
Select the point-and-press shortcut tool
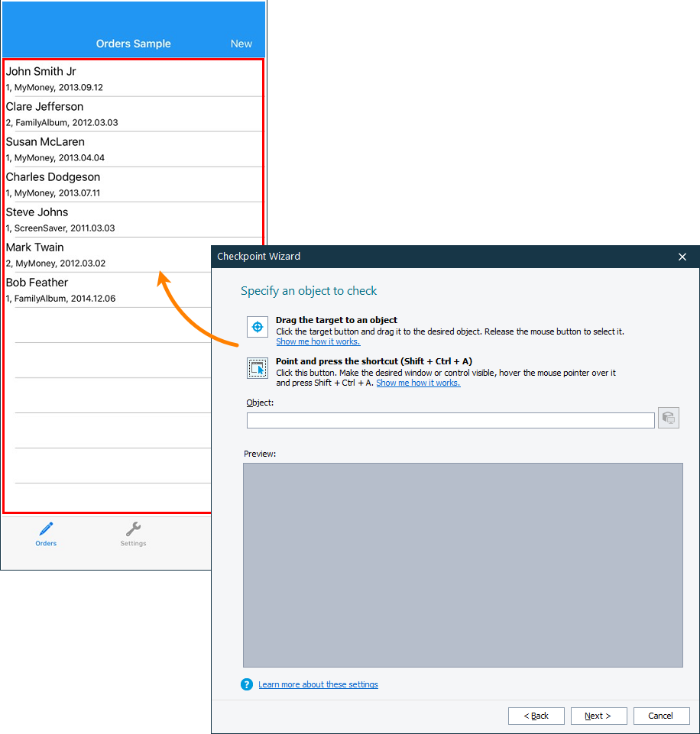click(257, 367)
